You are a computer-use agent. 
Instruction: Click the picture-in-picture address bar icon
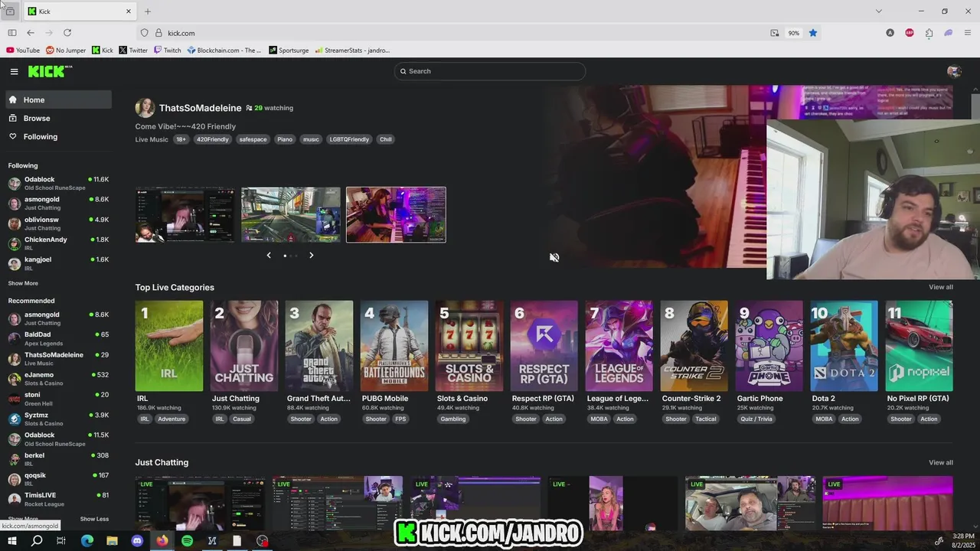[775, 33]
